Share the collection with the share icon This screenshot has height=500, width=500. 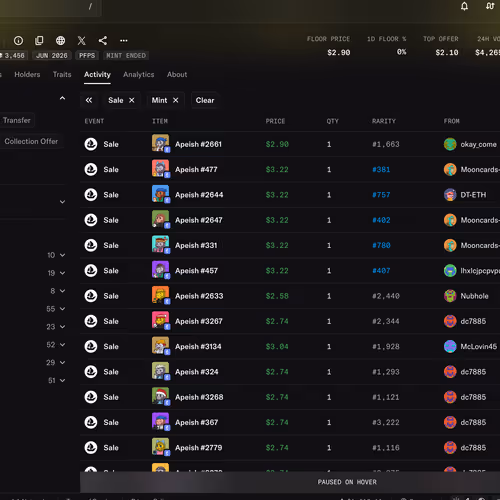(x=103, y=41)
